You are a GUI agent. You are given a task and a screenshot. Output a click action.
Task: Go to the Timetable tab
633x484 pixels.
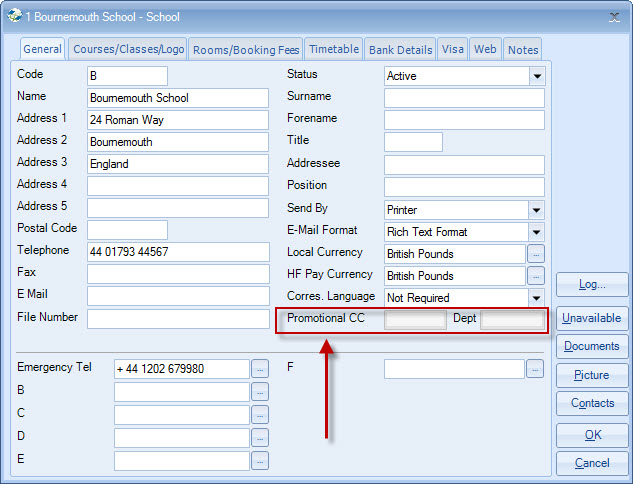[x=334, y=49]
